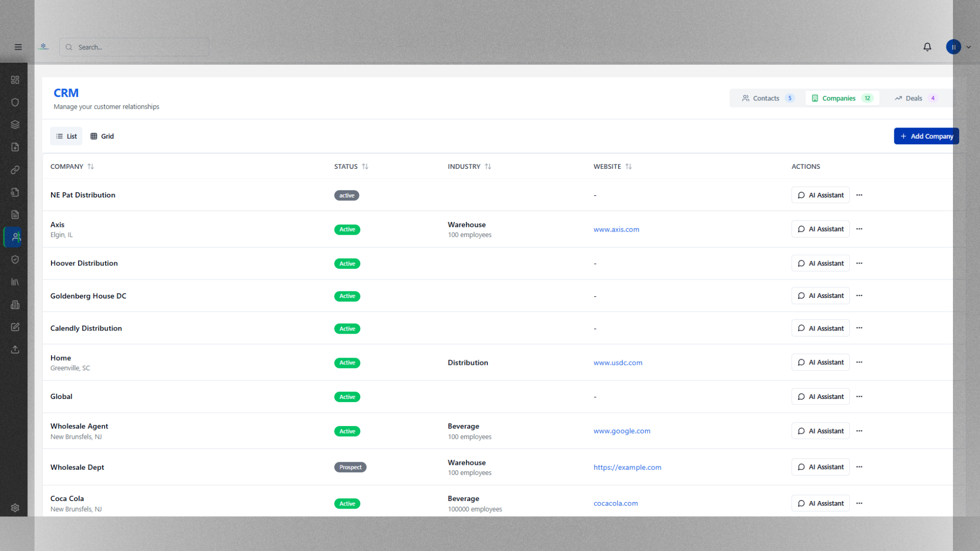Open the compose/edit icon in sidebar
This screenshot has width=980, height=551.
tap(15, 327)
